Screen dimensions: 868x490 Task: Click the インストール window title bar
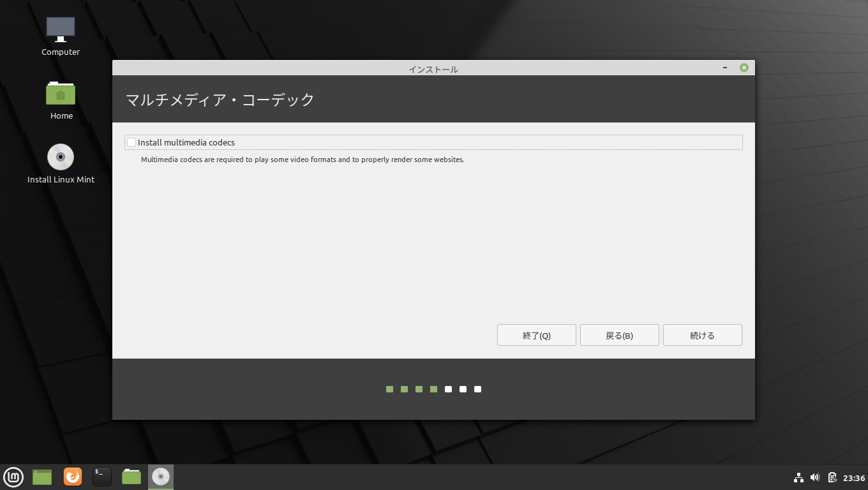pyautogui.click(x=433, y=68)
